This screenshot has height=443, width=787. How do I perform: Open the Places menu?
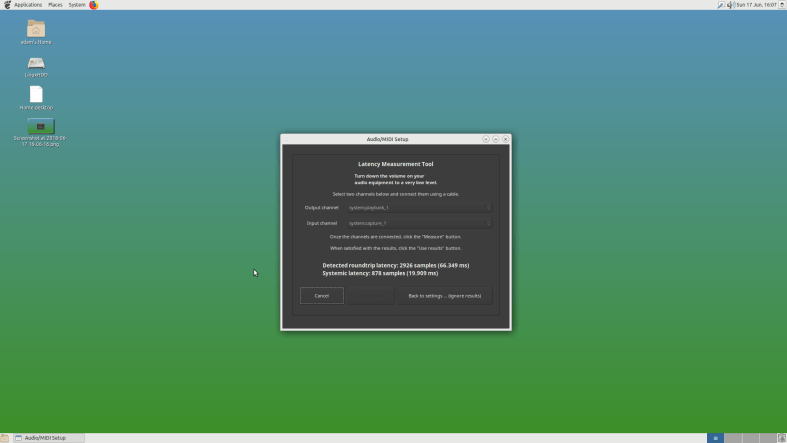point(55,5)
